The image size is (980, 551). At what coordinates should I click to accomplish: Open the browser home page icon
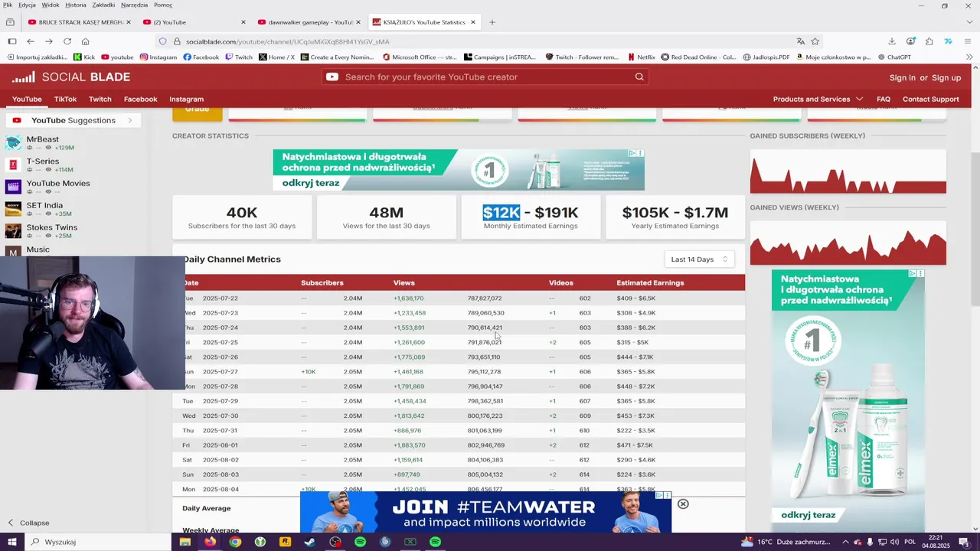pyautogui.click(x=86, y=41)
